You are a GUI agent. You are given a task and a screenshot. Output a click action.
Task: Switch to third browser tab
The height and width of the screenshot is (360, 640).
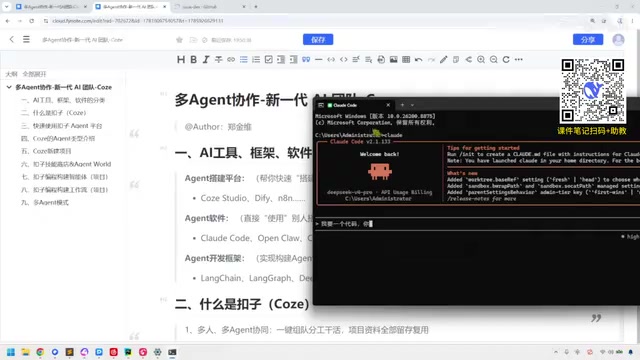coord(210,7)
